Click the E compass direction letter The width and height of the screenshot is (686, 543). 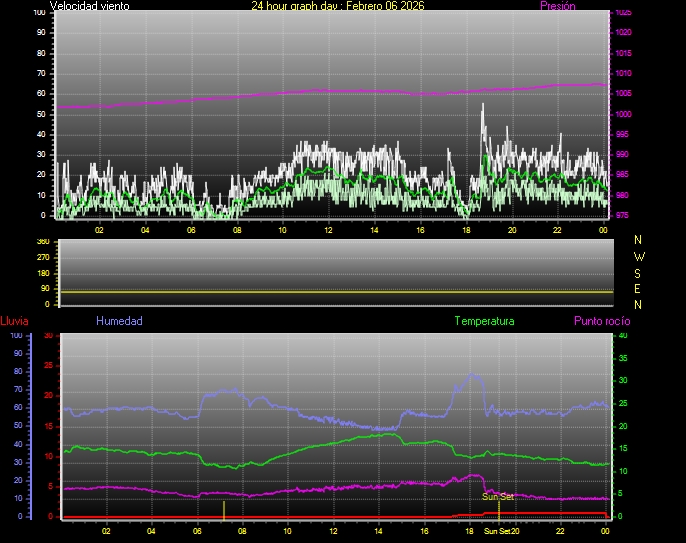click(639, 288)
